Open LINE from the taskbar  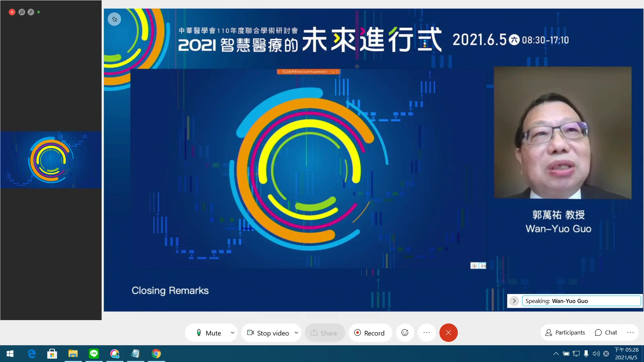(94, 353)
